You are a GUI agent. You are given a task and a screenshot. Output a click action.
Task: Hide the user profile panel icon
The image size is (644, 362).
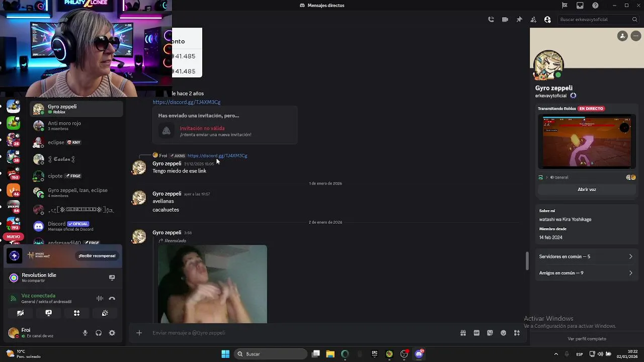click(x=547, y=20)
